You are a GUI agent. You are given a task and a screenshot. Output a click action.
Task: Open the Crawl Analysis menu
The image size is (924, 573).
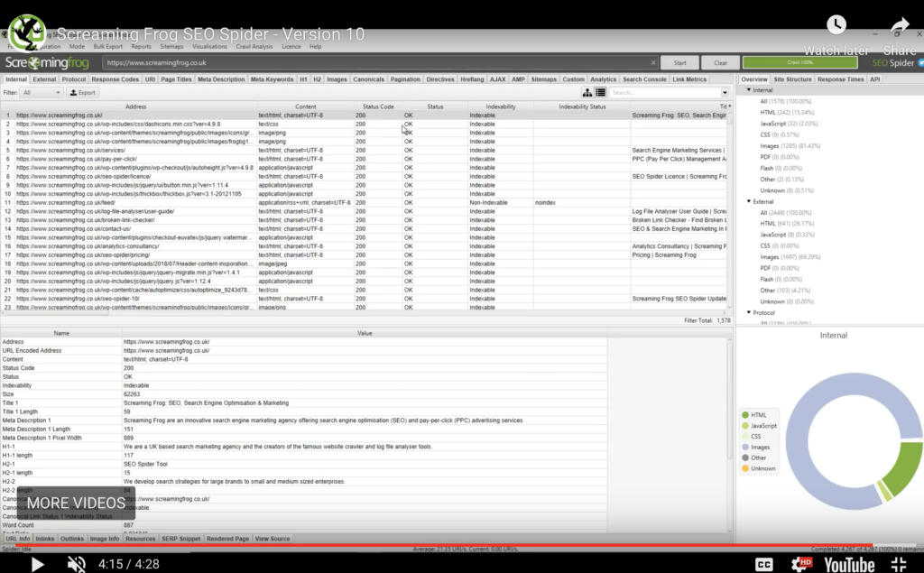pyautogui.click(x=254, y=47)
